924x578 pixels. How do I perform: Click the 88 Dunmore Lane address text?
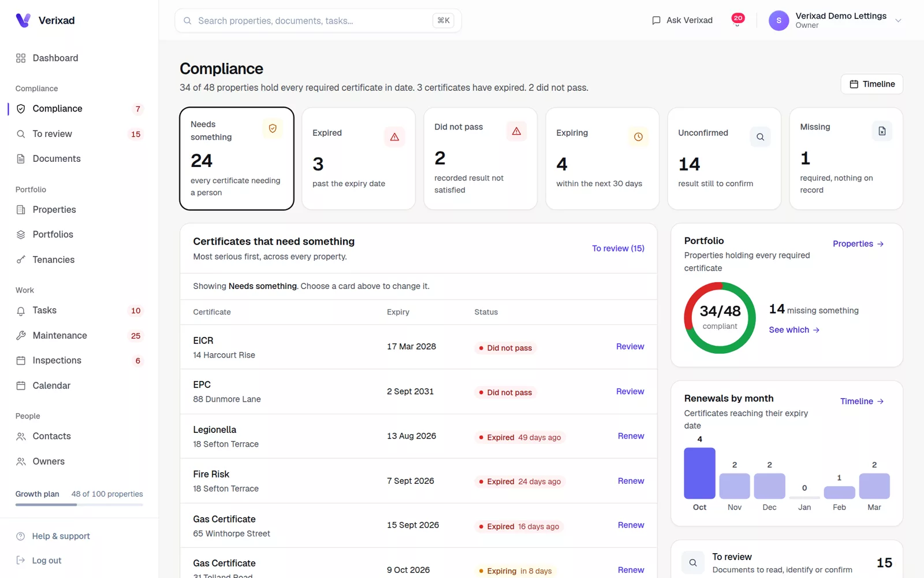pos(227,399)
